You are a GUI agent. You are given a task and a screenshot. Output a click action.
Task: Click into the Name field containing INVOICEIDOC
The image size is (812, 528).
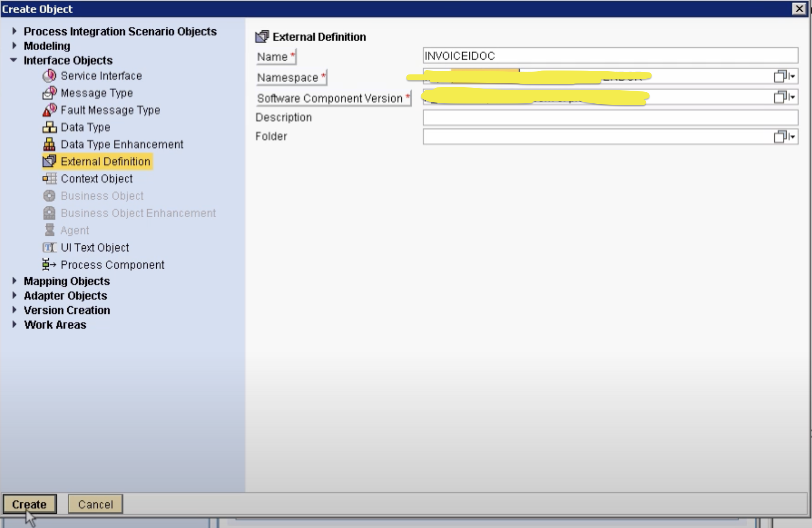[609, 56]
